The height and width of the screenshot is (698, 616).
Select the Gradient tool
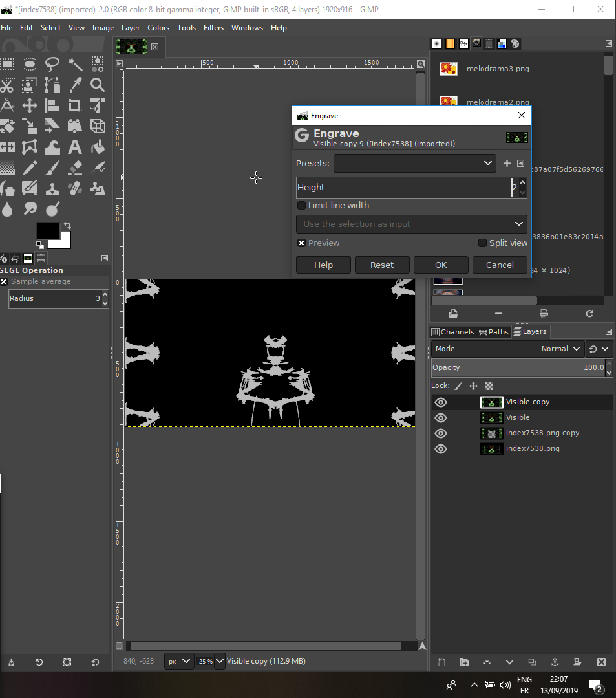(x=7, y=168)
